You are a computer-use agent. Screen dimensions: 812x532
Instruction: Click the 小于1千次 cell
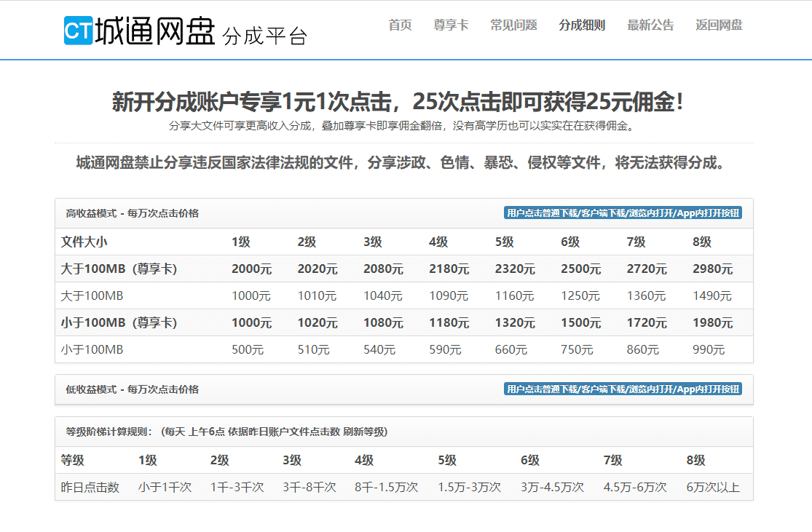165,487
